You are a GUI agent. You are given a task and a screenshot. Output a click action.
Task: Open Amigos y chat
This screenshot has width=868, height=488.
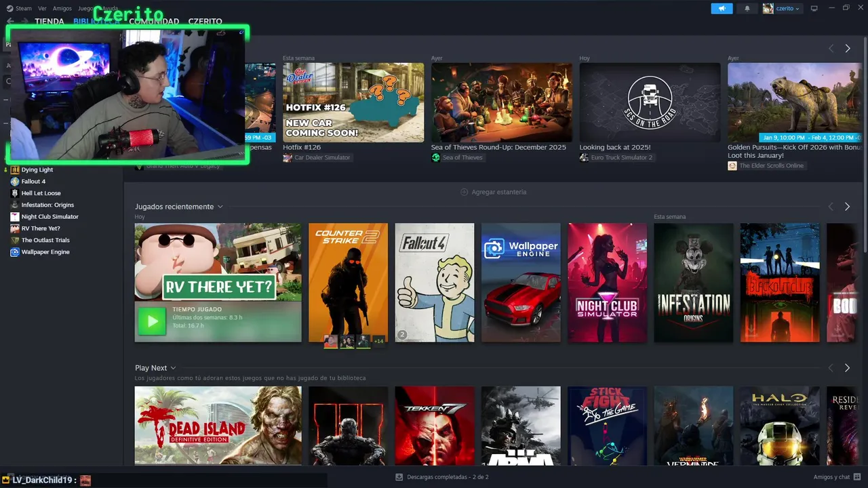[x=831, y=477]
